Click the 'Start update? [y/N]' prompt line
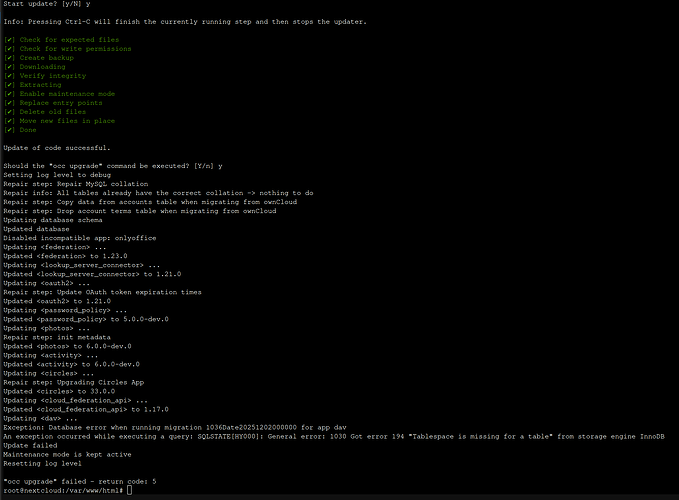The height and width of the screenshot is (500, 679). coord(47,4)
